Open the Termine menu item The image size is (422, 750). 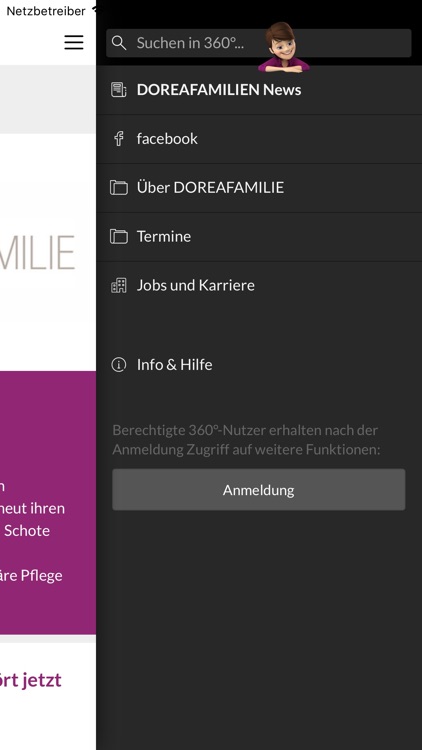(x=259, y=237)
